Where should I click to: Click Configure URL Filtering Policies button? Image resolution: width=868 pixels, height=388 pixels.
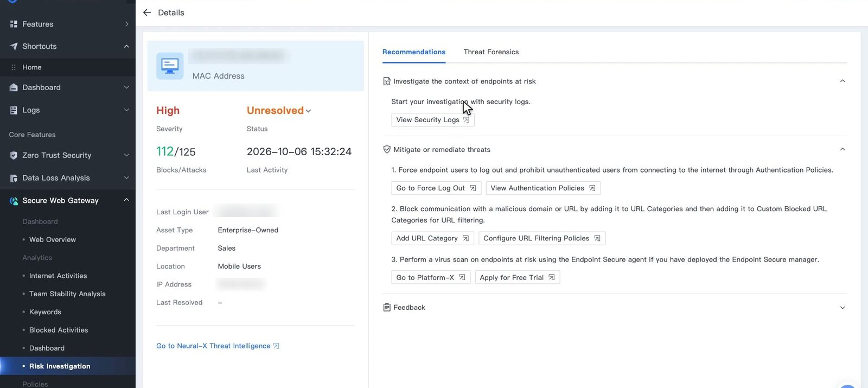542,238
